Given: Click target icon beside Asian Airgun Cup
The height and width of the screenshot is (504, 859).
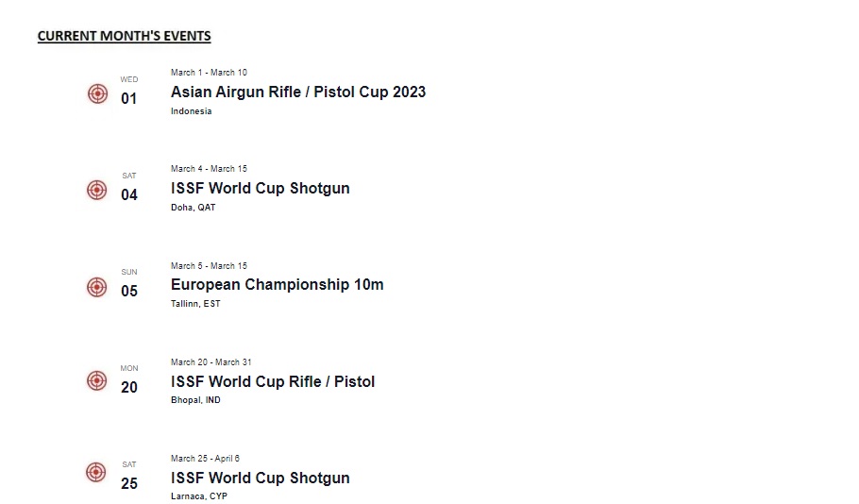Looking at the screenshot, I should (x=97, y=93).
